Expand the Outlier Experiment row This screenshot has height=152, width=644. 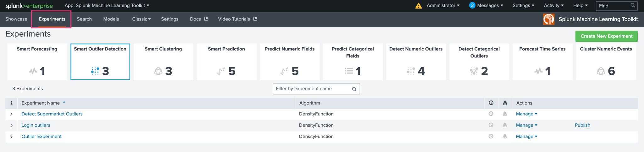[x=11, y=137]
